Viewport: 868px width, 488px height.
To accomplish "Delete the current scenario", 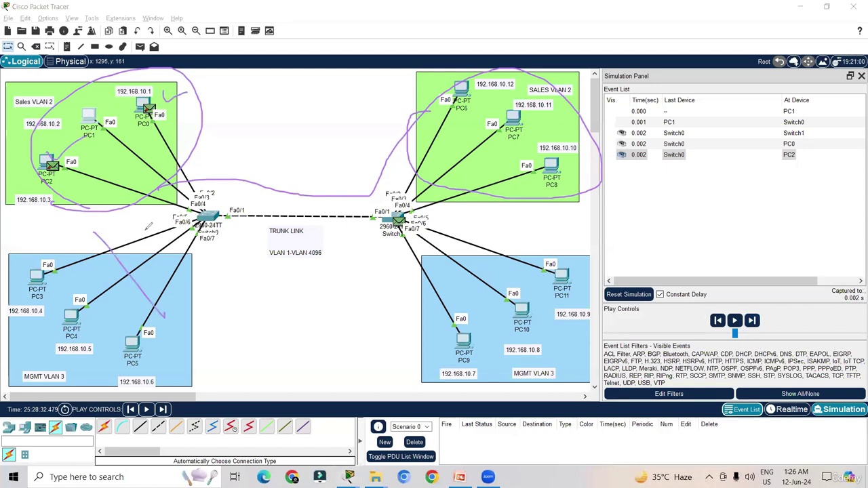I will point(414,442).
